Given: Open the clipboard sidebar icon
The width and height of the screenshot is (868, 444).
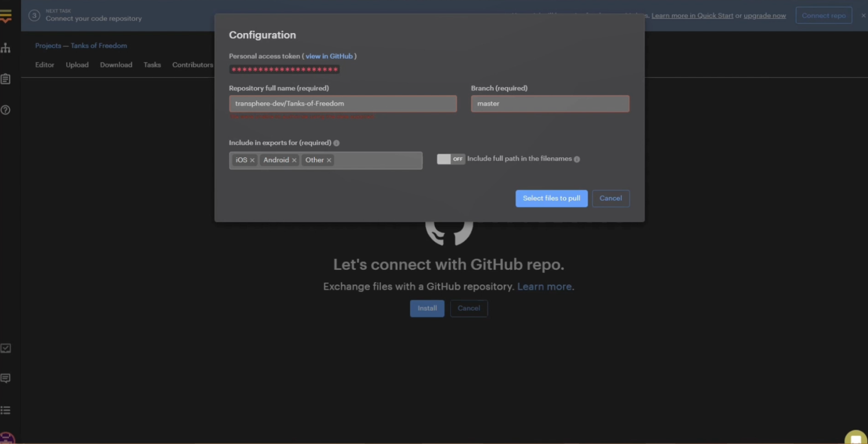Looking at the screenshot, I should point(6,79).
